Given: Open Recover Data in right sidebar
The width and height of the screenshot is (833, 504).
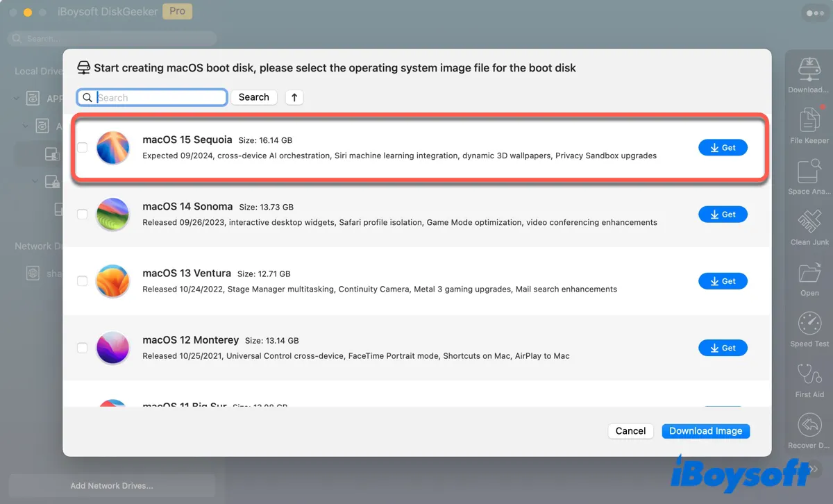Looking at the screenshot, I should point(809,431).
